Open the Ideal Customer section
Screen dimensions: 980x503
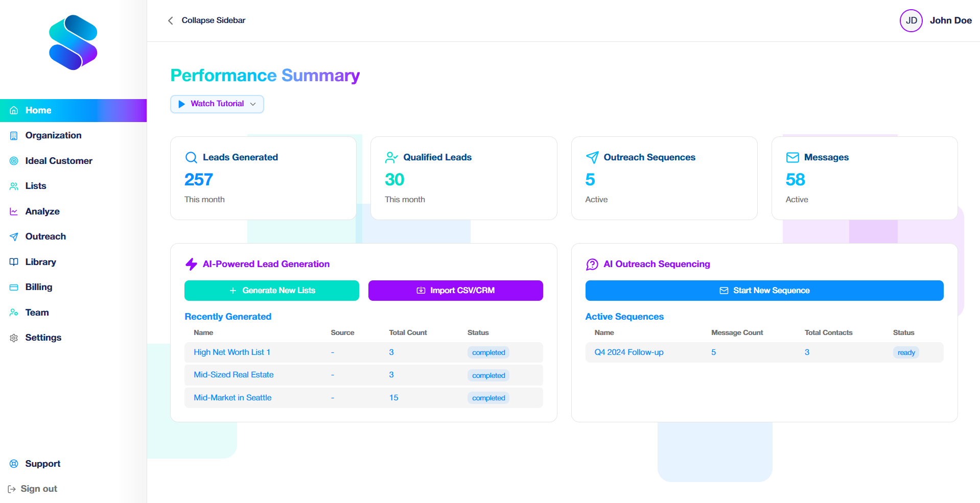[x=58, y=160]
